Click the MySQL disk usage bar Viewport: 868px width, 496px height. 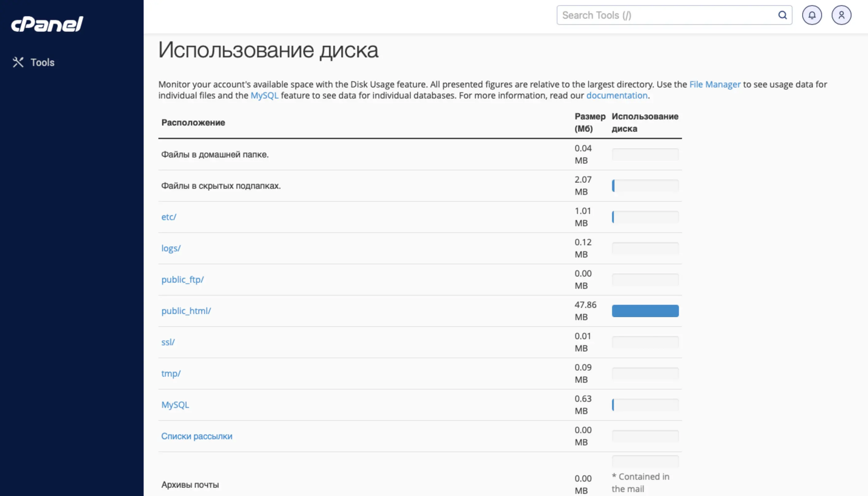pos(645,405)
